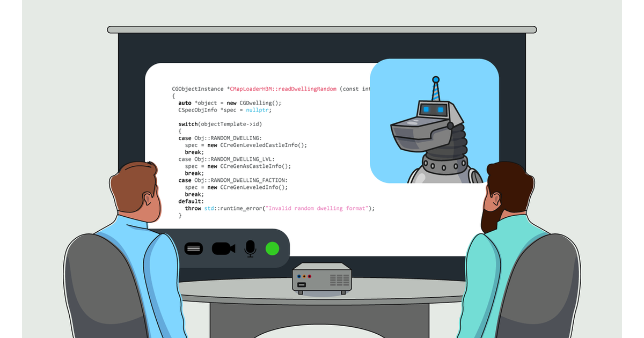Open the hamburger menu on the control bar

(193, 248)
